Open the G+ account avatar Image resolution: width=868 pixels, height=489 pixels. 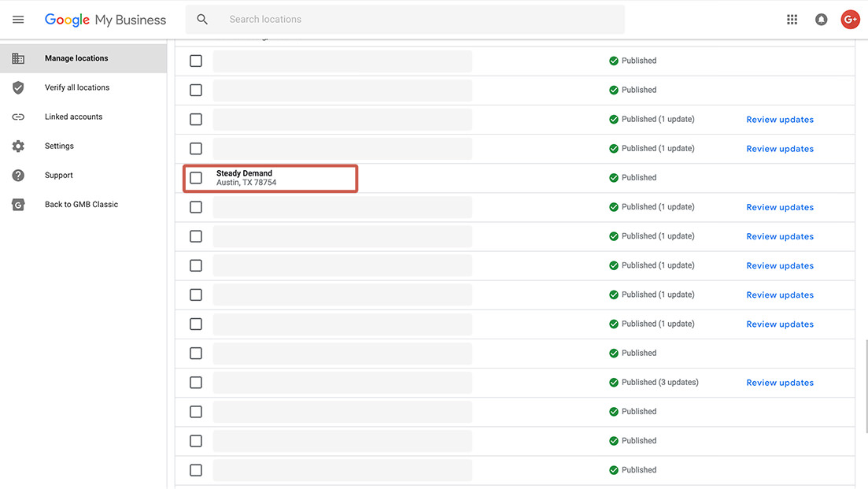(x=850, y=20)
